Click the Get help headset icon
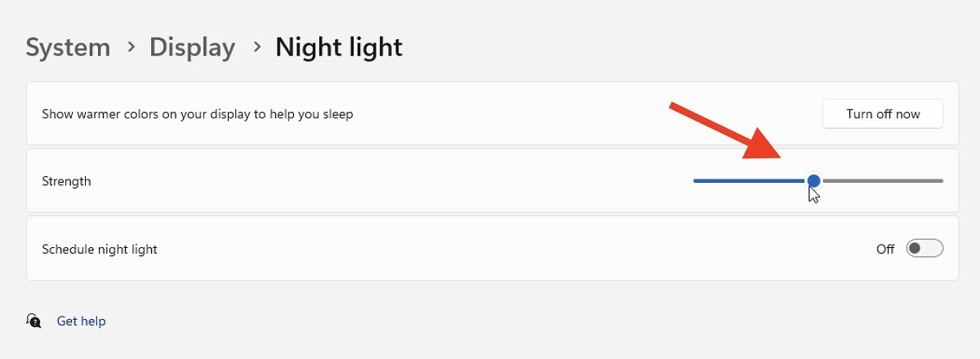This screenshot has width=980, height=359. click(x=33, y=321)
